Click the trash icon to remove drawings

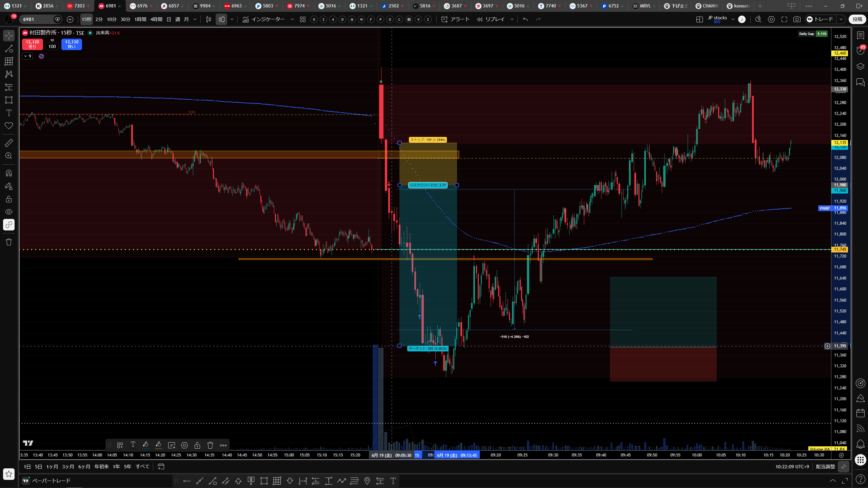(9, 242)
